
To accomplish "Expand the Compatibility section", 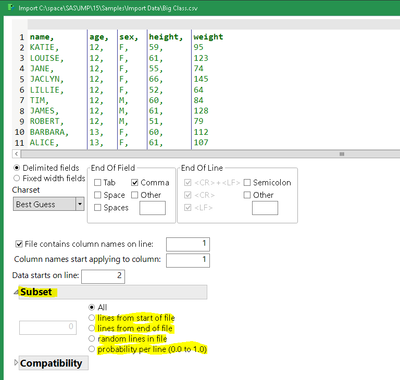I will click(x=16, y=362).
